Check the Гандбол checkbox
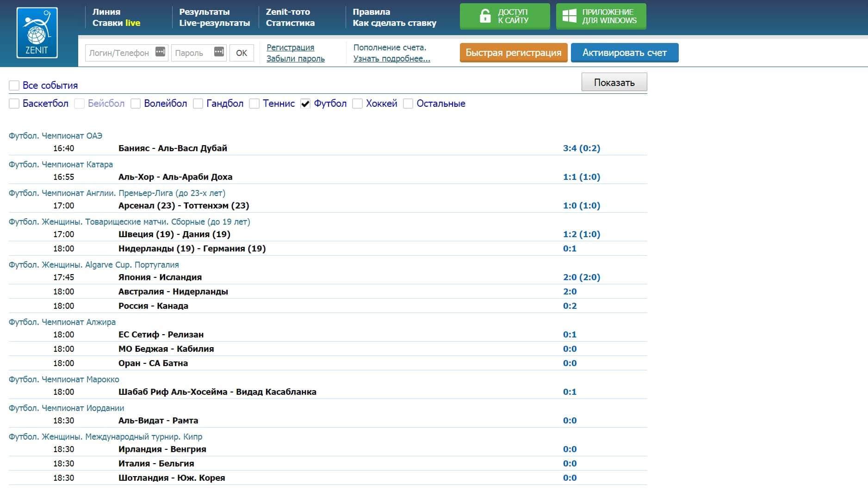The height and width of the screenshot is (490, 868). 198,104
